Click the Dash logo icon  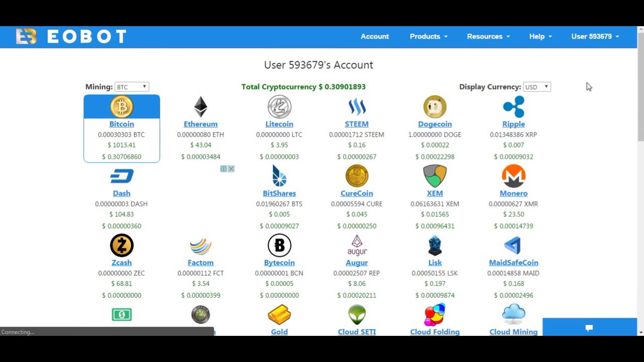[x=122, y=176]
